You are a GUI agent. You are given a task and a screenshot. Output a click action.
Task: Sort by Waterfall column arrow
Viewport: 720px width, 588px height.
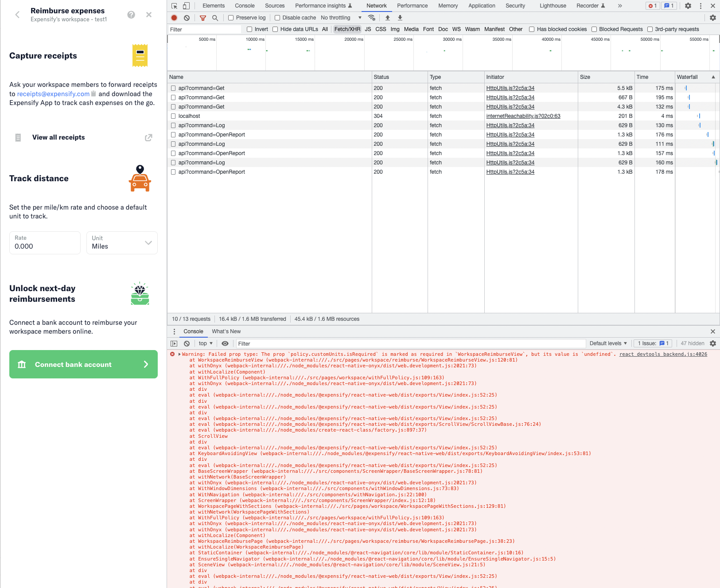(713, 77)
